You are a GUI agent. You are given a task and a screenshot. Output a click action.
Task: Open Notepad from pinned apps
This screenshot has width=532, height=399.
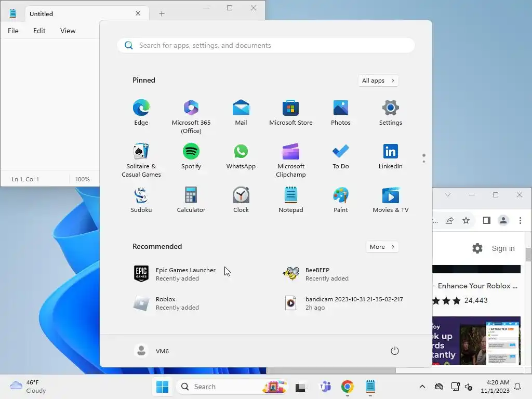291,200
